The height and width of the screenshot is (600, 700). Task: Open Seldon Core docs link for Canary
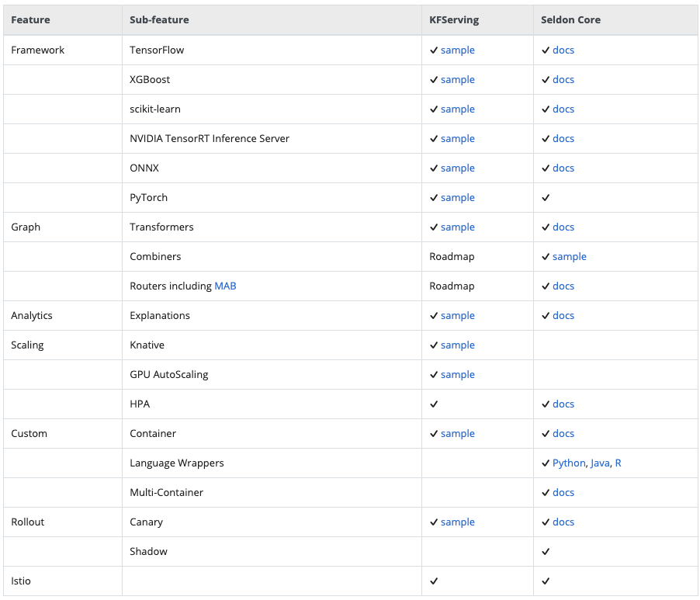point(563,522)
